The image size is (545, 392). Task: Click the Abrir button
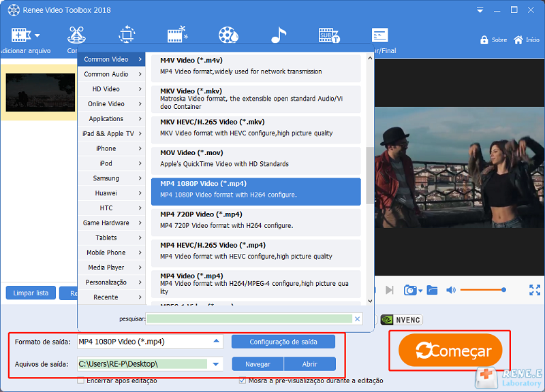click(310, 364)
